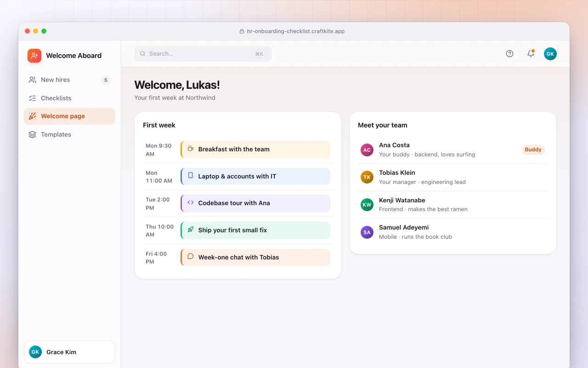The width and height of the screenshot is (588, 368).
Task: Click the Templates layers icon
Action: click(x=32, y=135)
